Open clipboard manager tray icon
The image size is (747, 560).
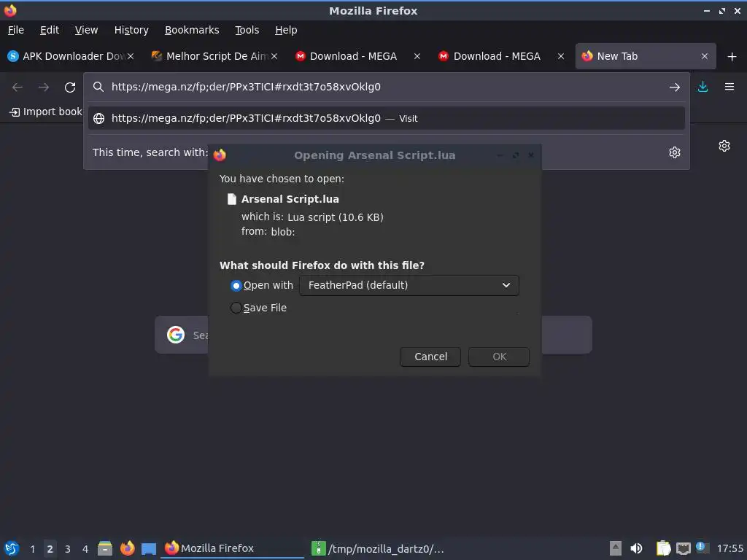[663, 548]
